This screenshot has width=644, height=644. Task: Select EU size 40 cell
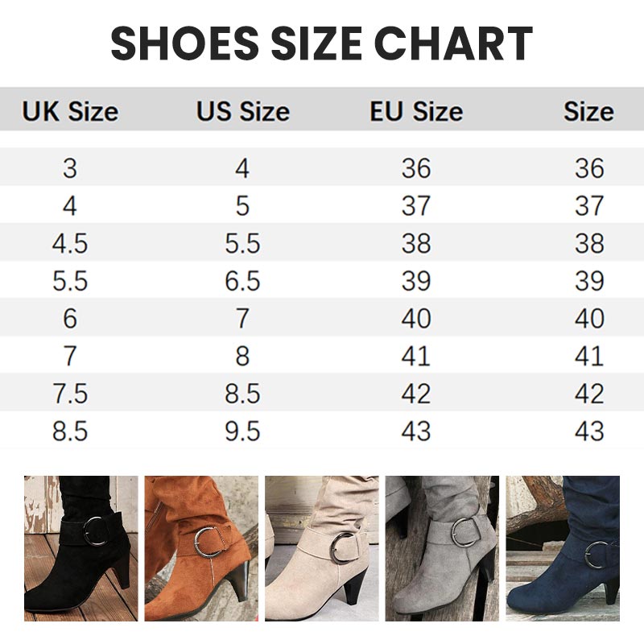[416, 319]
